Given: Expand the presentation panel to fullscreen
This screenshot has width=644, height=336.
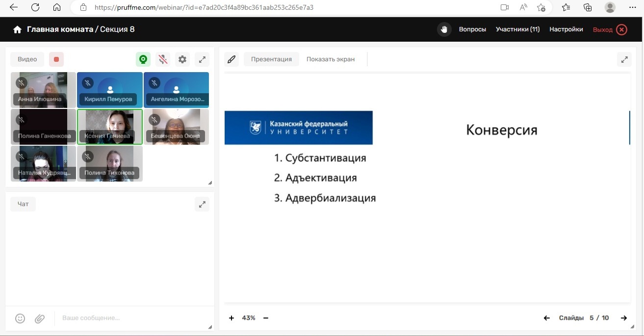Looking at the screenshot, I should [x=624, y=59].
